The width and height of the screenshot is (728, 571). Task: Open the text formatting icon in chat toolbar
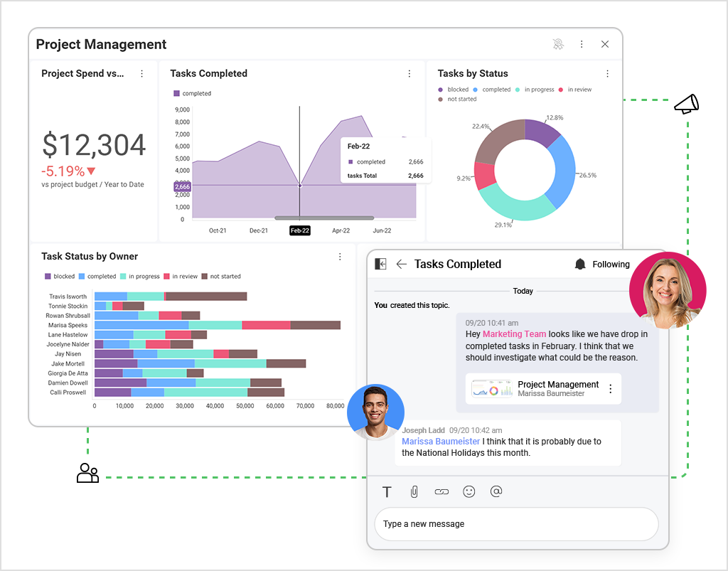387,491
